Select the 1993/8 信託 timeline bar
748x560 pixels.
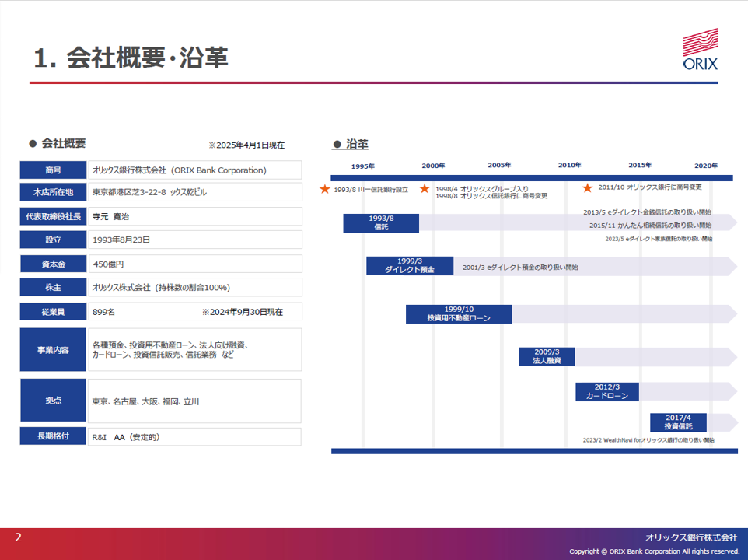pyautogui.click(x=381, y=223)
